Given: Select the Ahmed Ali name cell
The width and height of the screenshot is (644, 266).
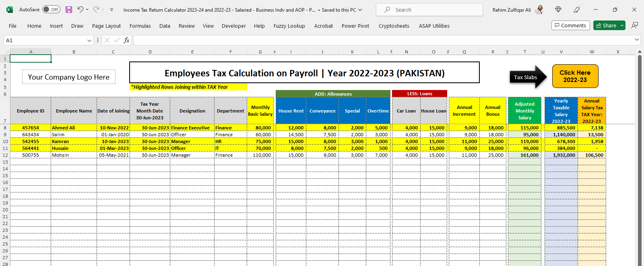Looking at the screenshot, I should (x=74, y=128).
